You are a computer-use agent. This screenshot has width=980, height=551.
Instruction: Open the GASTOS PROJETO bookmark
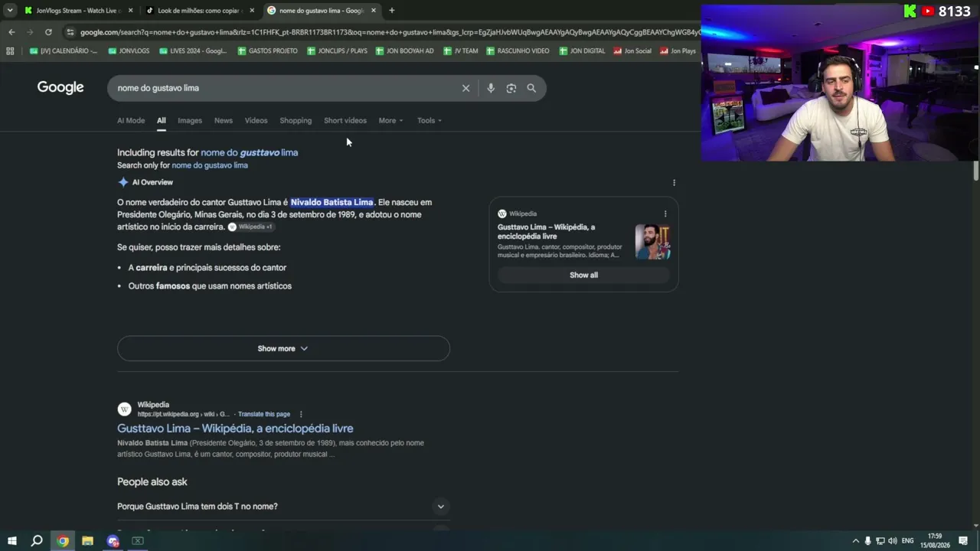[x=267, y=51]
